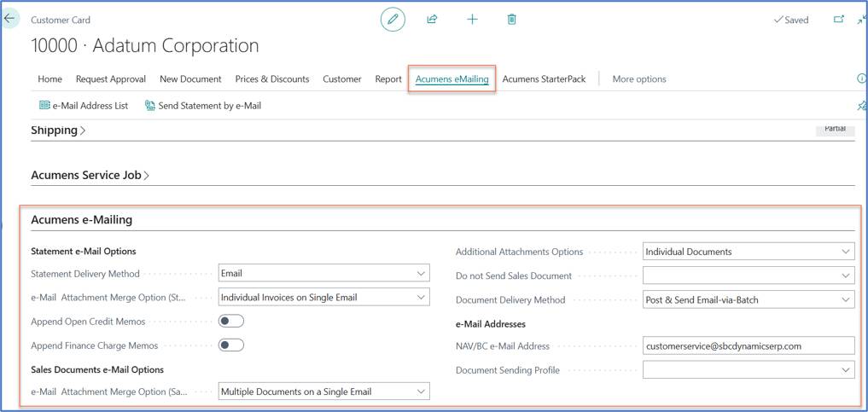Open the New Document menu

pos(190,79)
